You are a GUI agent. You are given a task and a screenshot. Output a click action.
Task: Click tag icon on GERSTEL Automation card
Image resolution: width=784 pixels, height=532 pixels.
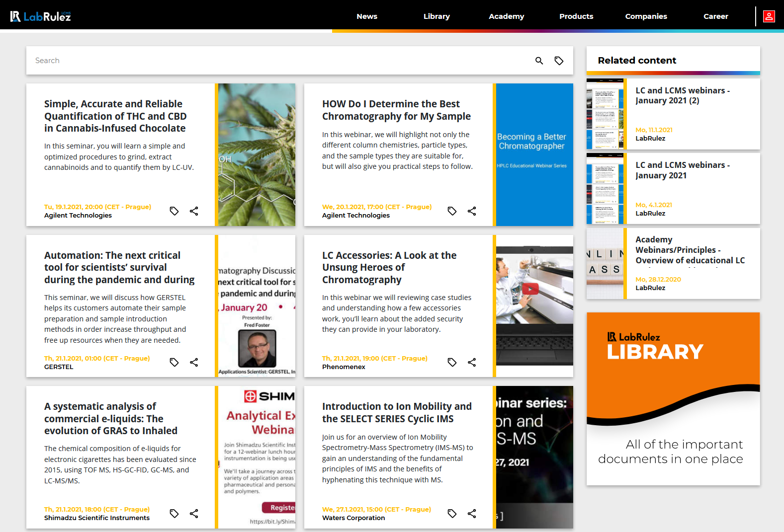pos(174,362)
